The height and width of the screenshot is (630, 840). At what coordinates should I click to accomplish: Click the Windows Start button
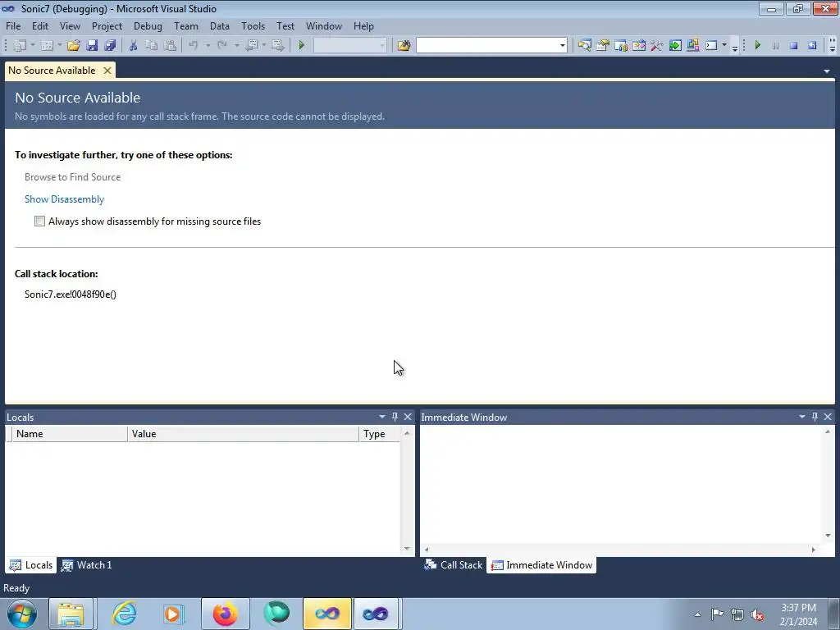tap(21, 614)
